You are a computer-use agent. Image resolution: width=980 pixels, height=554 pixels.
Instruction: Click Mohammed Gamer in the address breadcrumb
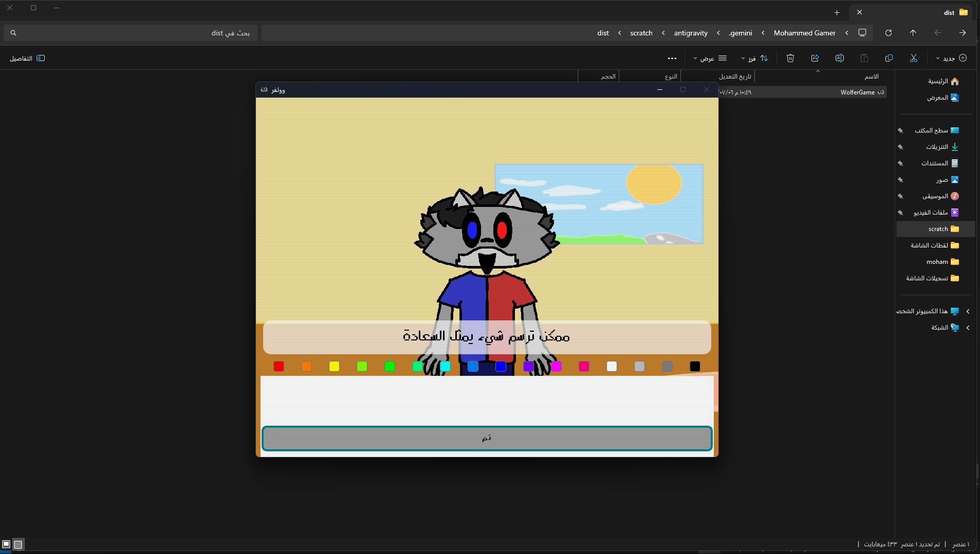point(805,33)
